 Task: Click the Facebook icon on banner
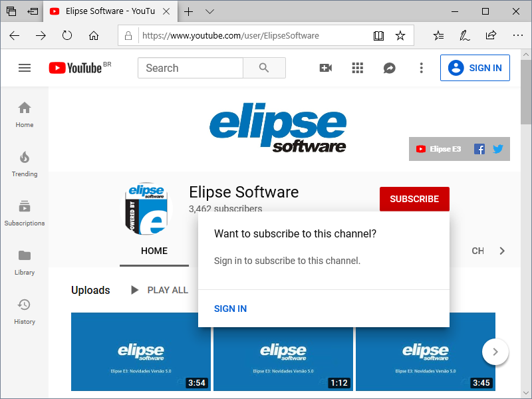479,149
